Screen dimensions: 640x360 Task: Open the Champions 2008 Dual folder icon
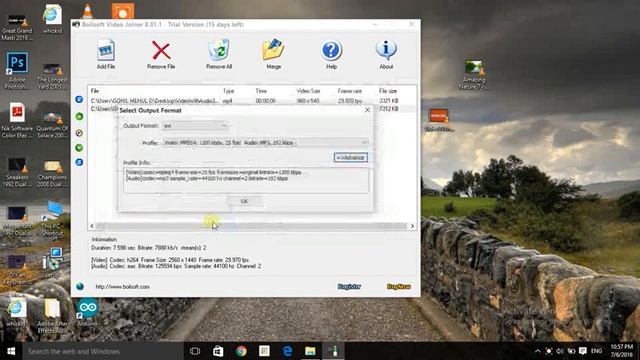click(x=53, y=166)
